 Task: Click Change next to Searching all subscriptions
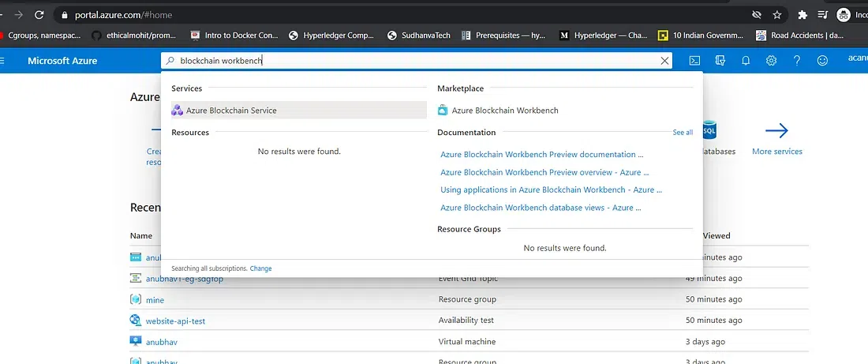(x=260, y=268)
